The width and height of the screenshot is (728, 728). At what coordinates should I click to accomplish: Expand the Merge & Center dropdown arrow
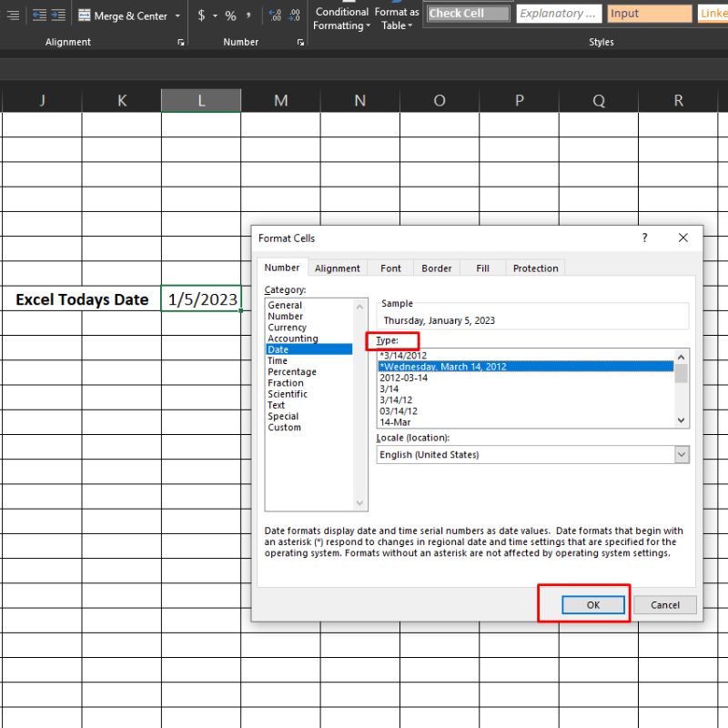[177, 16]
